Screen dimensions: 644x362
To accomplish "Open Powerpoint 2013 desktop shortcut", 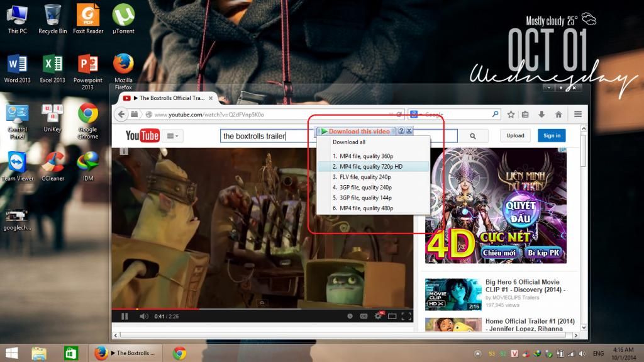I will (88, 72).
